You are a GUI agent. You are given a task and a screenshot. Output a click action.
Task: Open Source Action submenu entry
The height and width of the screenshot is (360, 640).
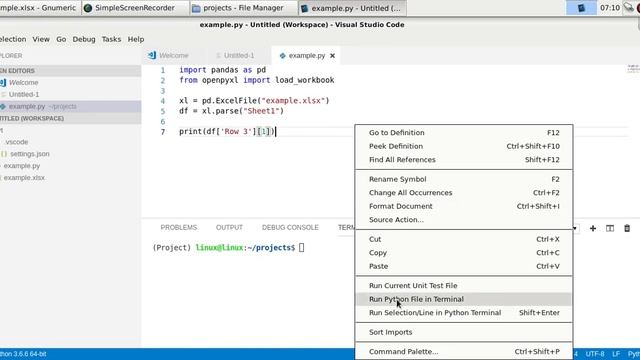(x=464, y=220)
